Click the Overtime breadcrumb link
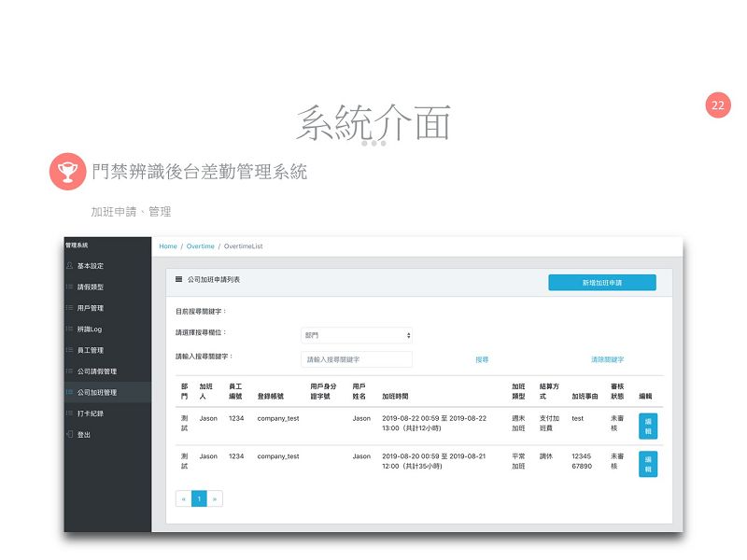This screenshot has height=560, width=747. 200,246
